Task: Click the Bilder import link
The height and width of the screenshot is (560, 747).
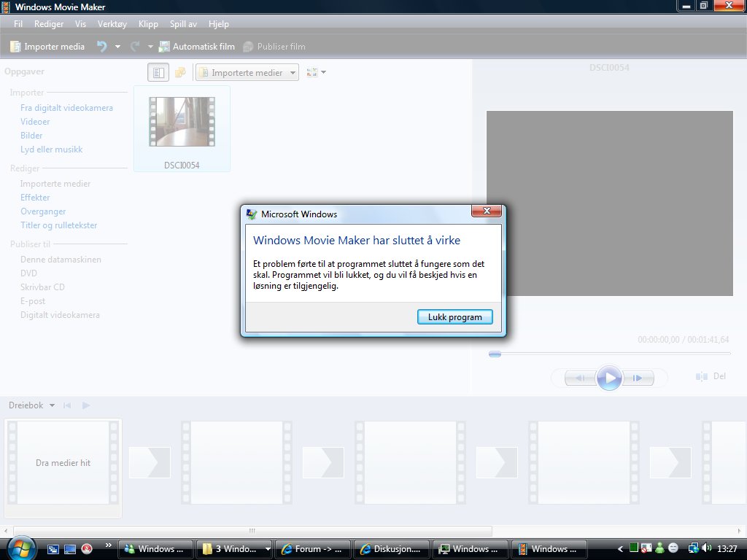Action: tap(31, 136)
